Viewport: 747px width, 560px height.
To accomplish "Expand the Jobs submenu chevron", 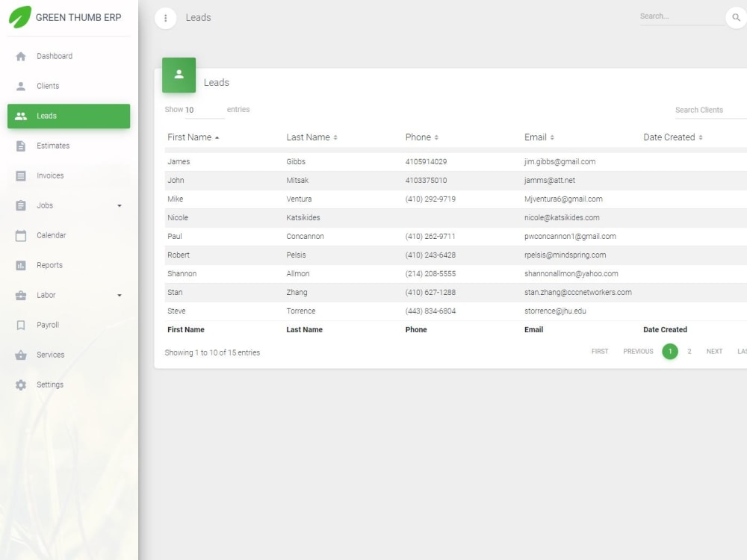I will coord(119,205).
